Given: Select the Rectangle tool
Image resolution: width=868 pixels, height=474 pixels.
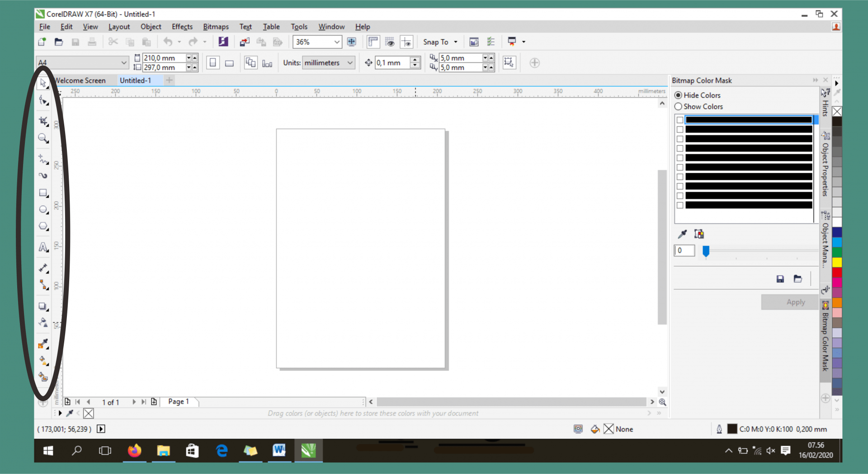Looking at the screenshot, I should click(x=43, y=193).
